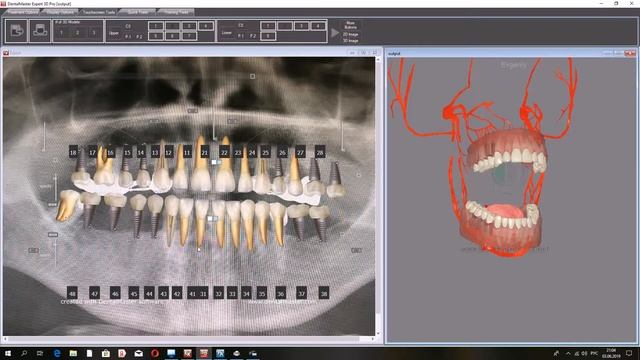640x360 pixels.
Task: Click the load/import file icon in toolbar
Action: [17, 31]
